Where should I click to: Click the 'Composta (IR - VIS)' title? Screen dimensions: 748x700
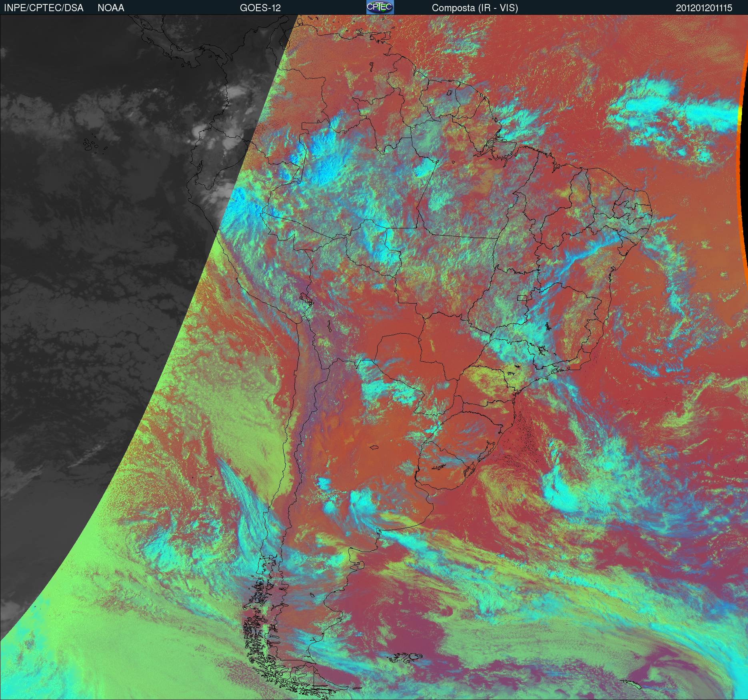click(475, 8)
